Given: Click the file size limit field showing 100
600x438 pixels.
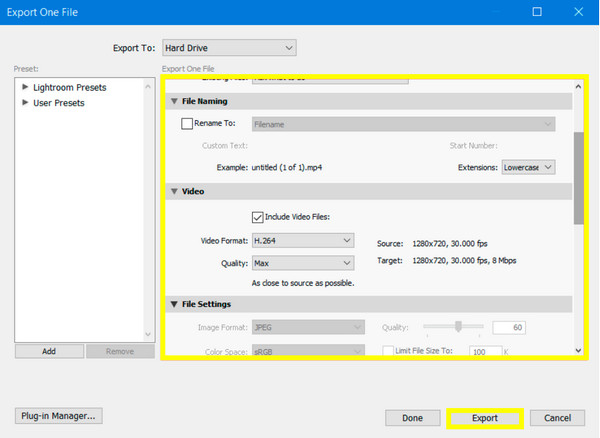Looking at the screenshot, I should [486, 351].
